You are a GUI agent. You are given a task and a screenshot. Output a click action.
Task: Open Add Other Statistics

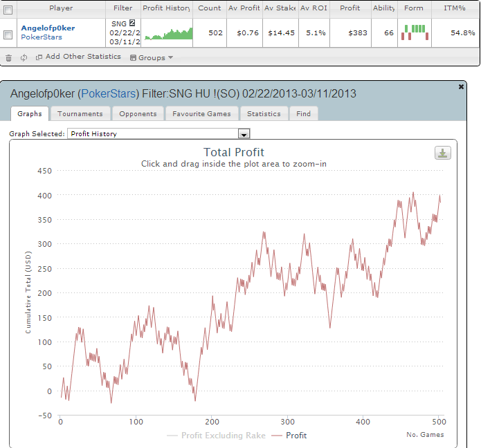click(78, 57)
